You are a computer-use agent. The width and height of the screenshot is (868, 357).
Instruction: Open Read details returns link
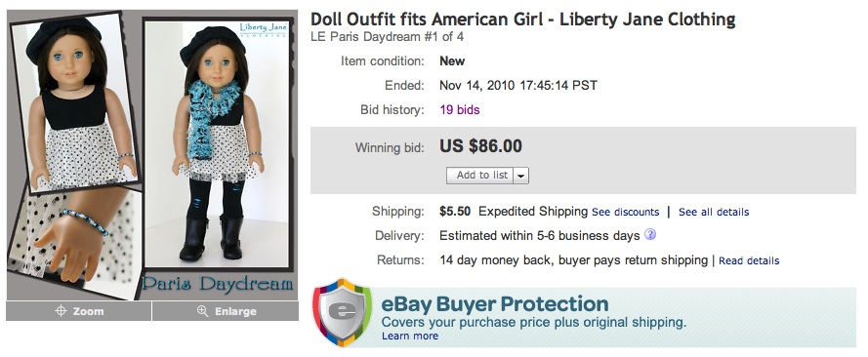click(x=749, y=260)
